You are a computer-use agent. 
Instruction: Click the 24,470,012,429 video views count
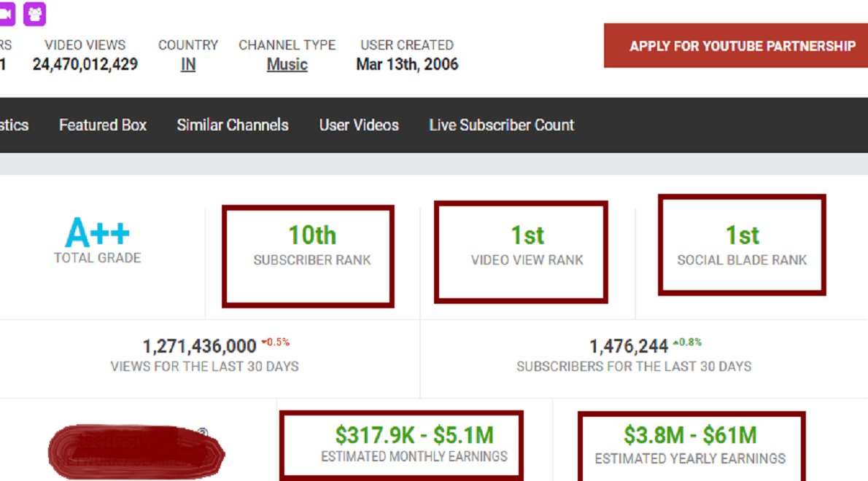pyautogui.click(x=85, y=64)
